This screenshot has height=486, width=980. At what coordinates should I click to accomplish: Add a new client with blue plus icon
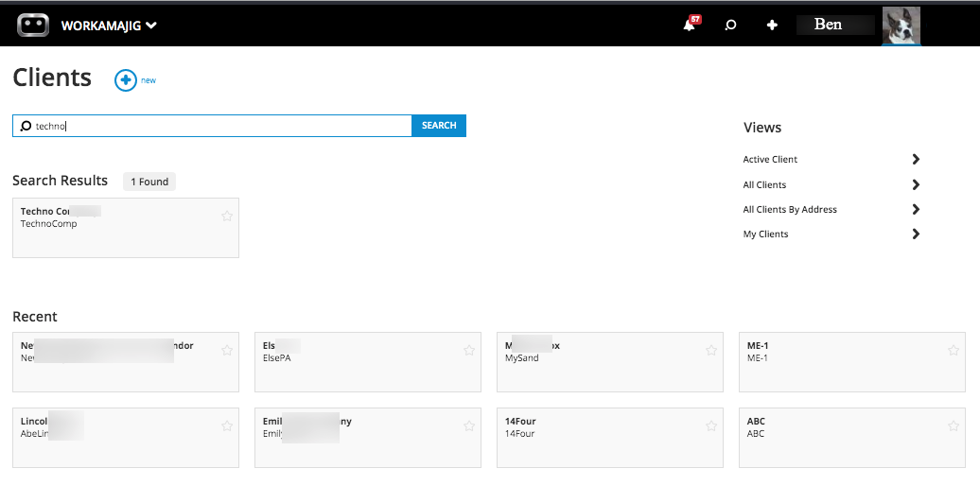click(126, 80)
